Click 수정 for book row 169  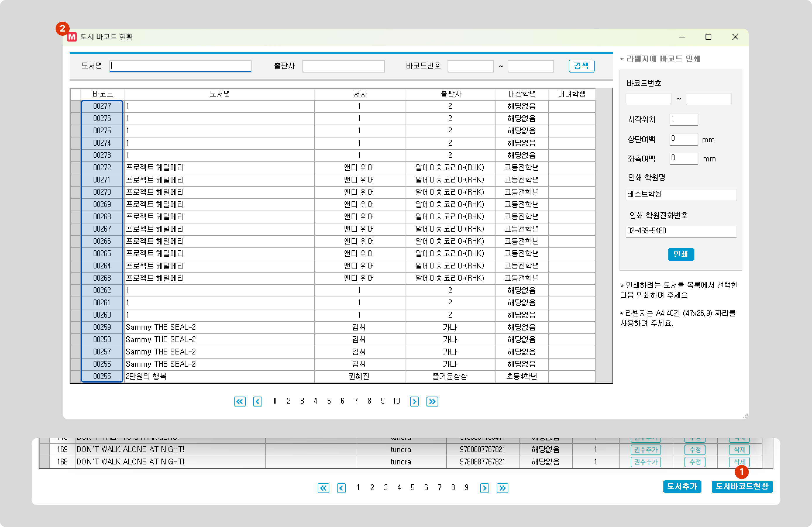[695, 449]
